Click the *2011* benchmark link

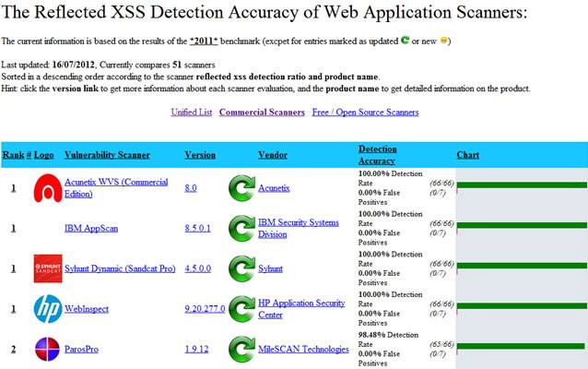[204, 41]
